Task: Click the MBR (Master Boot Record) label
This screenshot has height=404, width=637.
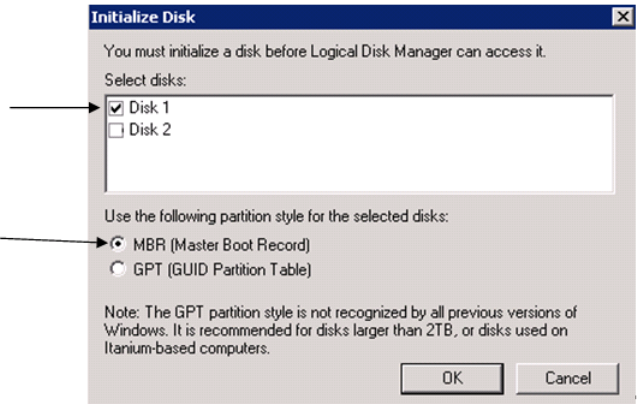Action: pos(220,245)
